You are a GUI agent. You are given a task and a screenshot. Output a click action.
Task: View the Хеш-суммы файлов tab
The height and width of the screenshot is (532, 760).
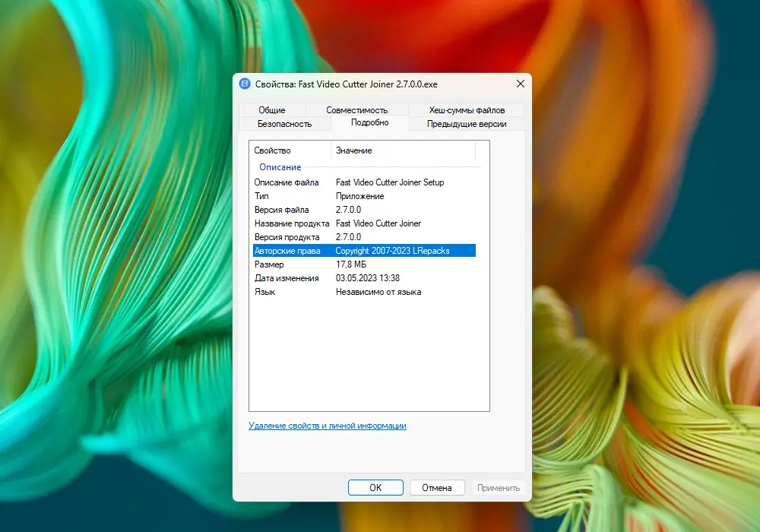click(x=466, y=109)
